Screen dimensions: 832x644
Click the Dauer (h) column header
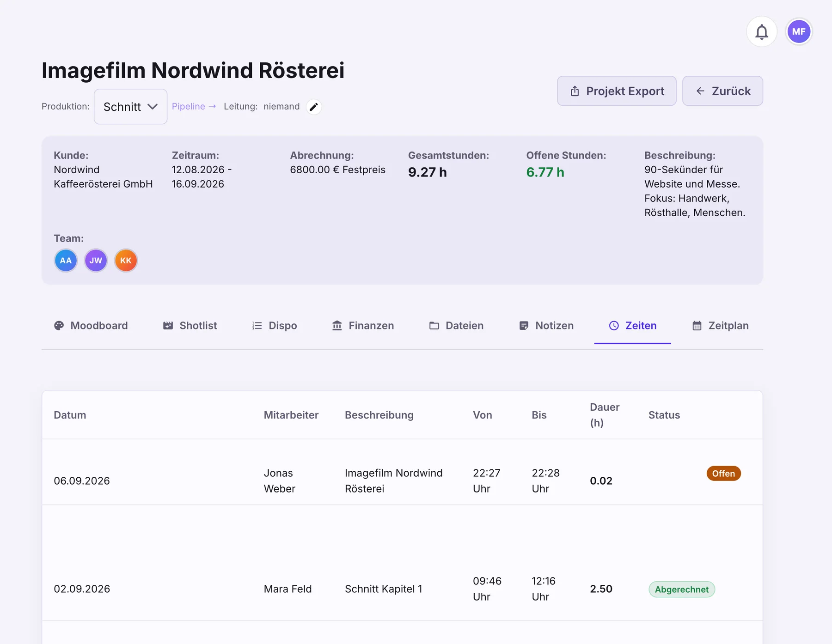[x=605, y=415]
